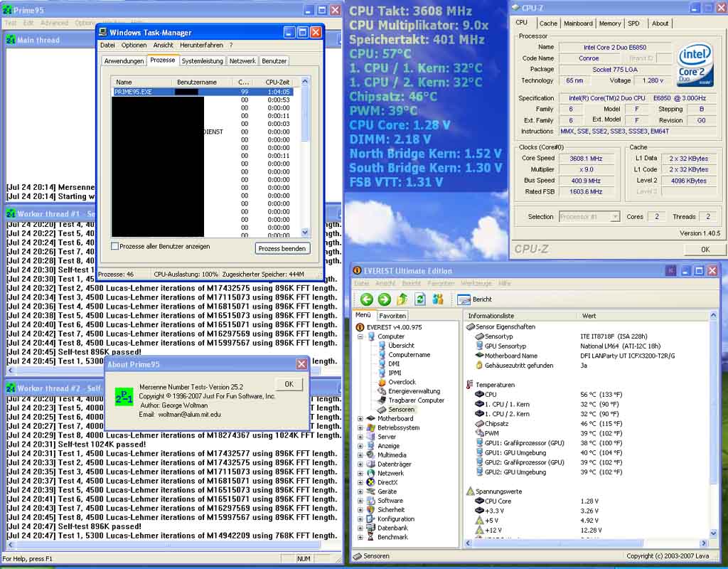Click EVEREST refresh toolbar icon
Viewport: 728px width, 569px height.
(x=419, y=299)
